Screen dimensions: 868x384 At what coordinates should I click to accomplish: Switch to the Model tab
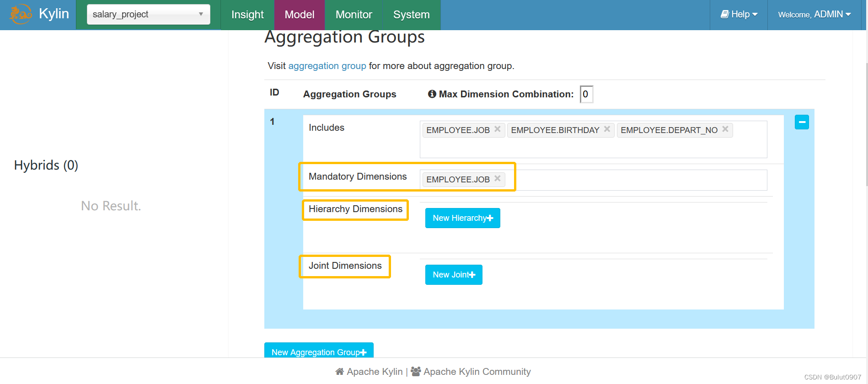[x=300, y=15]
